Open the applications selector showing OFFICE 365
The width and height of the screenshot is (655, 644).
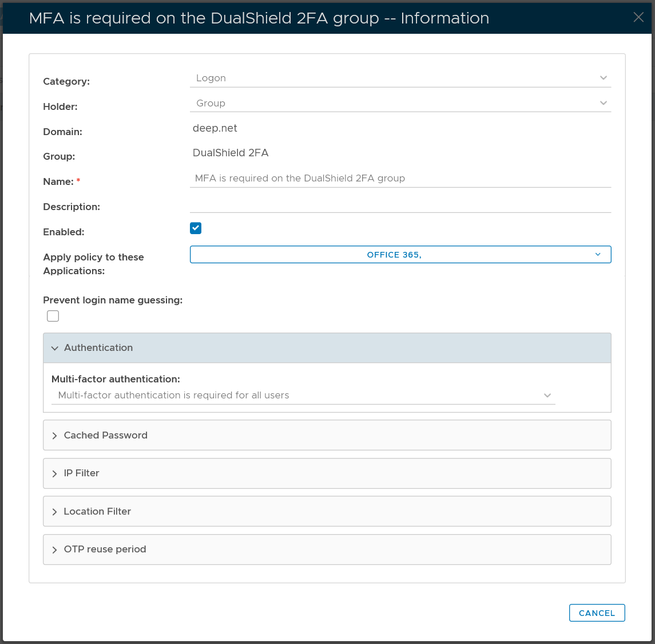point(400,255)
